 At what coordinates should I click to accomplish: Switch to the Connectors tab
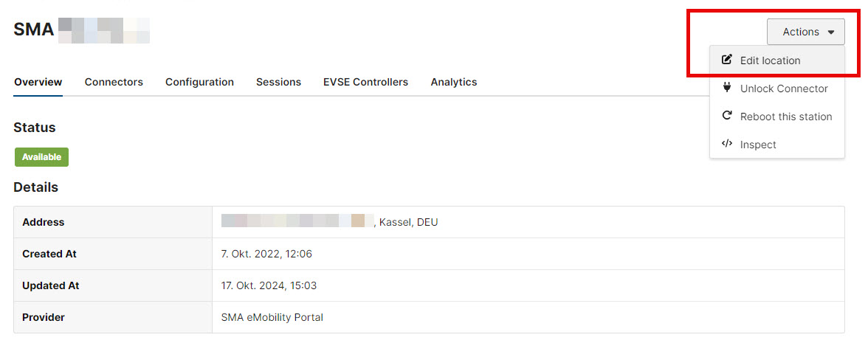click(114, 82)
